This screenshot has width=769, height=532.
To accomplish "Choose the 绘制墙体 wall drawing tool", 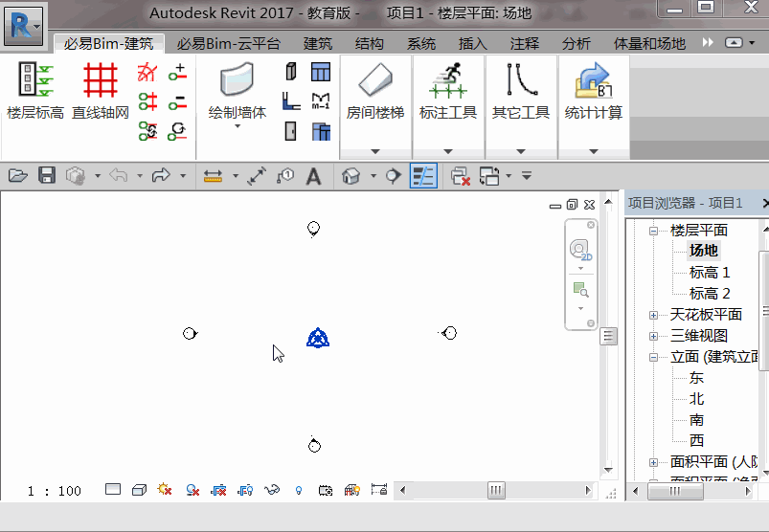I will click(237, 94).
